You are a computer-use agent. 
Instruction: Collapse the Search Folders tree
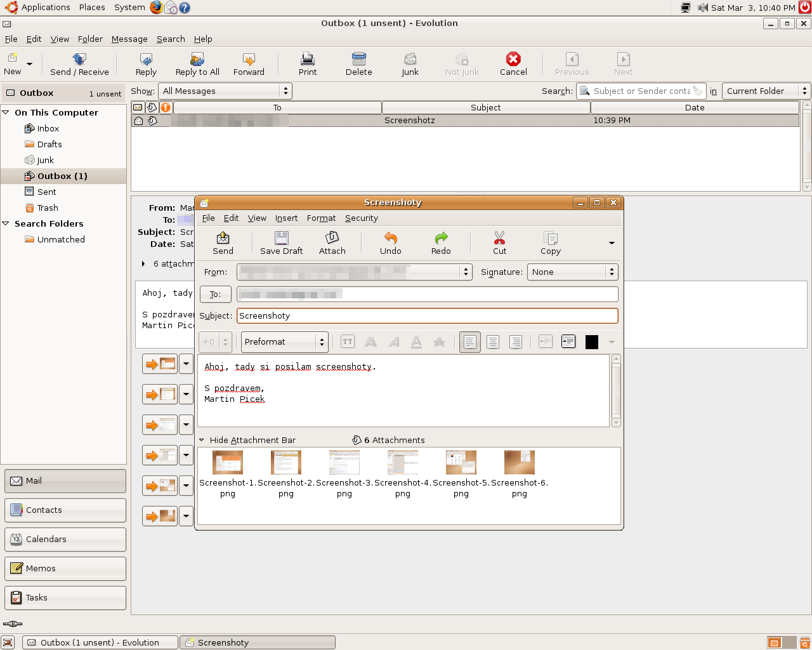(x=6, y=223)
